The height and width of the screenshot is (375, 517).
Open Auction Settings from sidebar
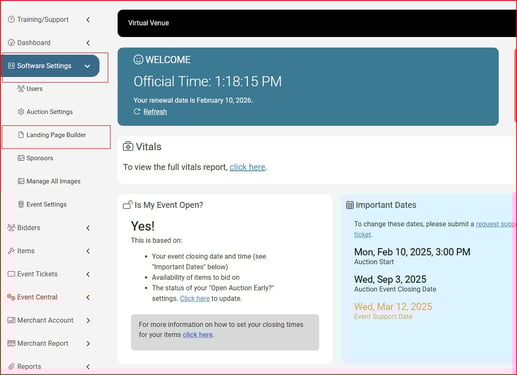click(49, 112)
